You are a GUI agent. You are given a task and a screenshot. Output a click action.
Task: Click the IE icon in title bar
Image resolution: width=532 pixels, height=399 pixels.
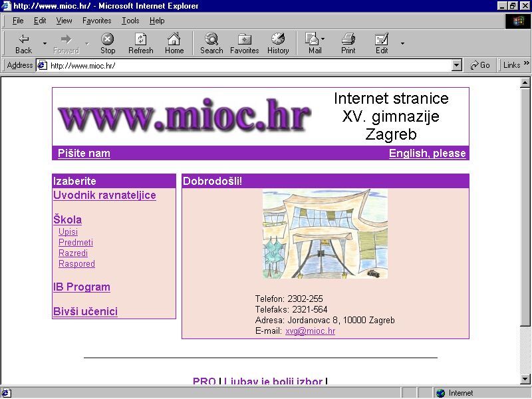pos(6,6)
